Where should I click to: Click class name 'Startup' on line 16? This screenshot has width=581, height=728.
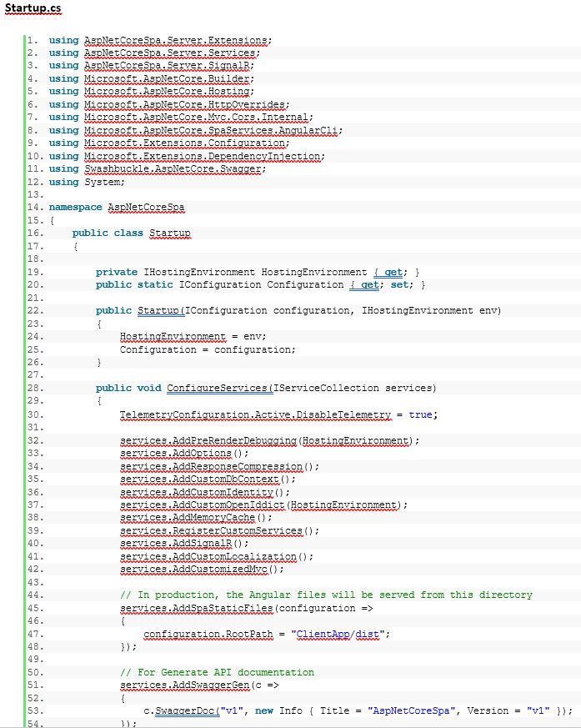[x=170, y=233]
